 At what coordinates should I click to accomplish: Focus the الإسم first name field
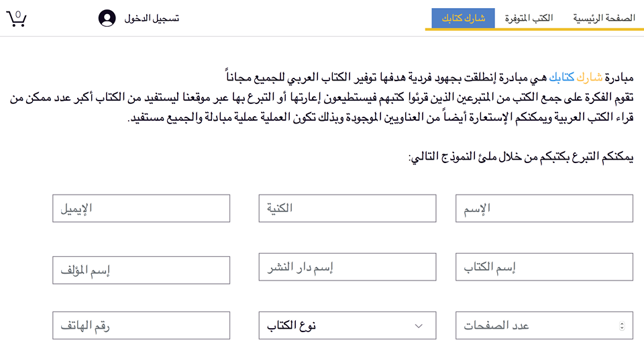click(544, 208)
